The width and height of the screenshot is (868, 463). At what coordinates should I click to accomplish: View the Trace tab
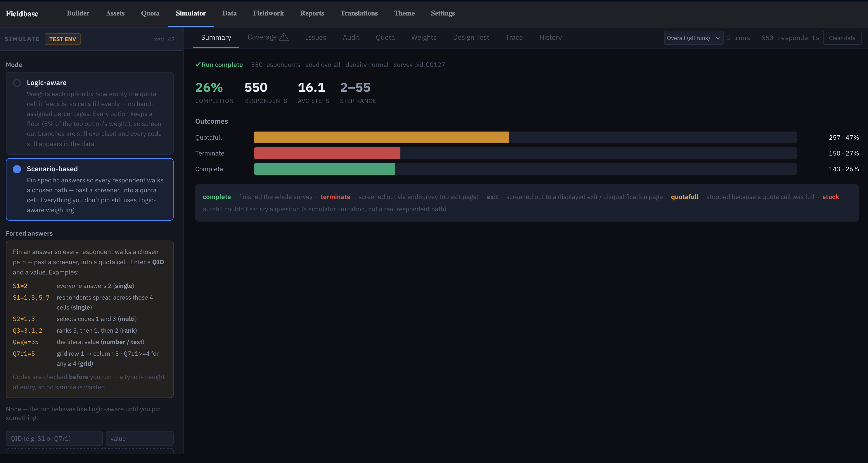(514, 37)
